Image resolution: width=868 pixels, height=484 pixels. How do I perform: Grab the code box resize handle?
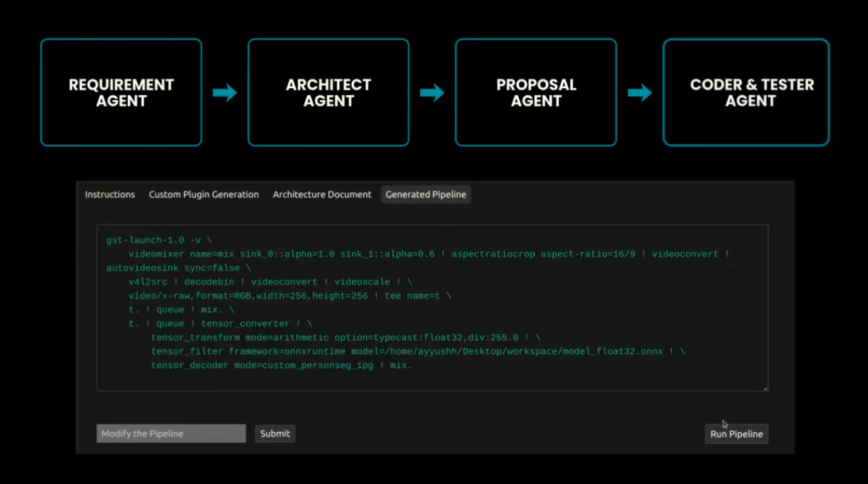coord(765,388)
